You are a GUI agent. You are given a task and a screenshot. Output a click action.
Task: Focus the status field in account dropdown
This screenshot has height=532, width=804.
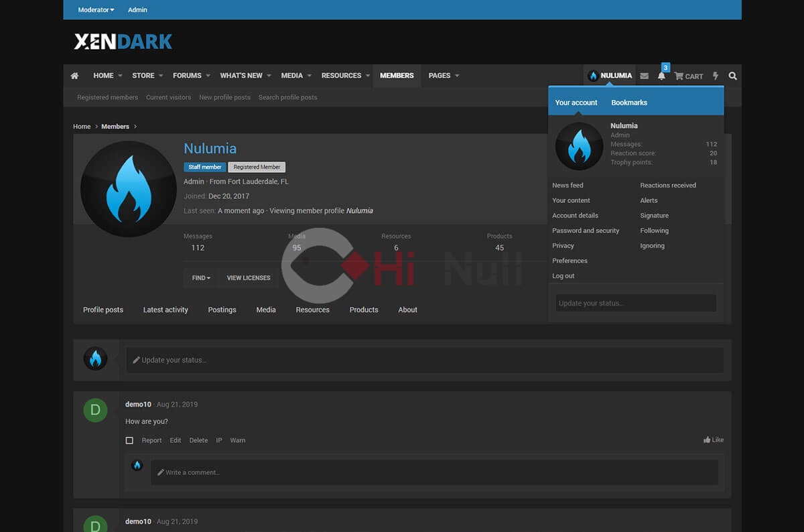[636, 304]
